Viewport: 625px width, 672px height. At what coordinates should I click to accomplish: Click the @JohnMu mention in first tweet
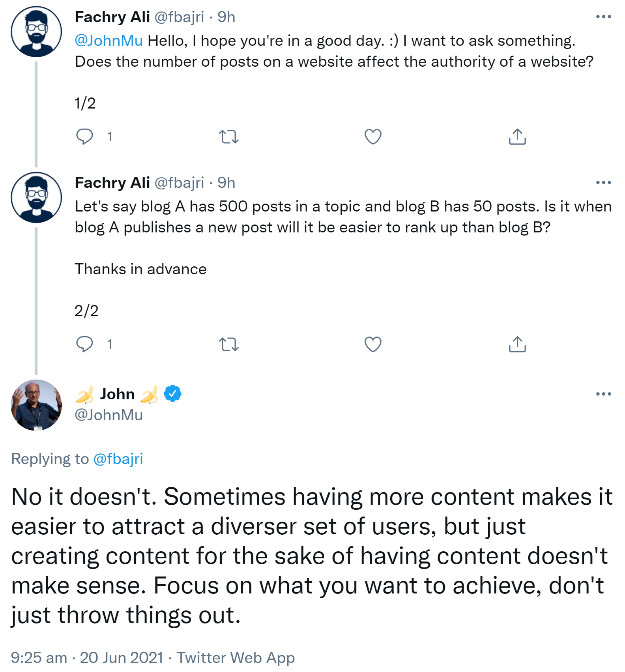(x=109, y=41)
